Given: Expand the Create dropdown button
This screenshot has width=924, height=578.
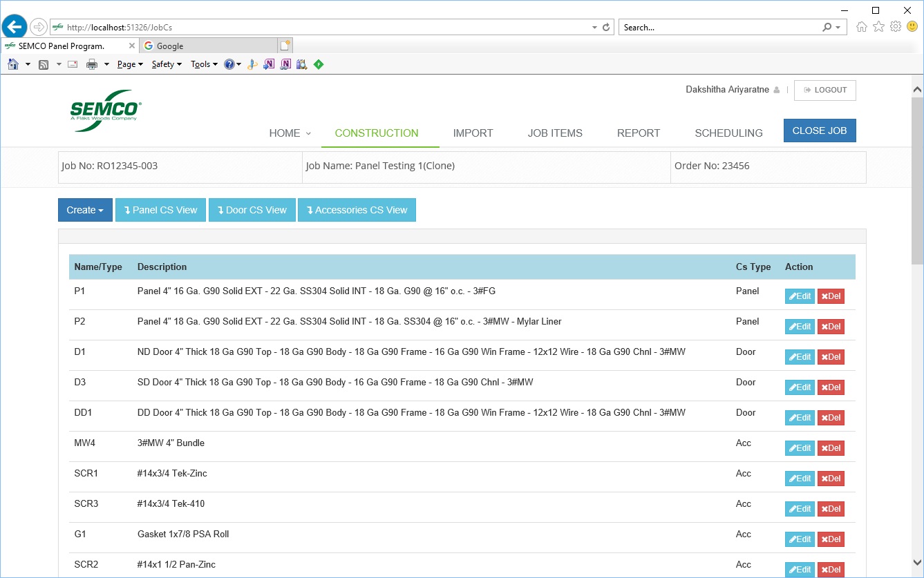Looking at the screenshot, I should [85, 210].
